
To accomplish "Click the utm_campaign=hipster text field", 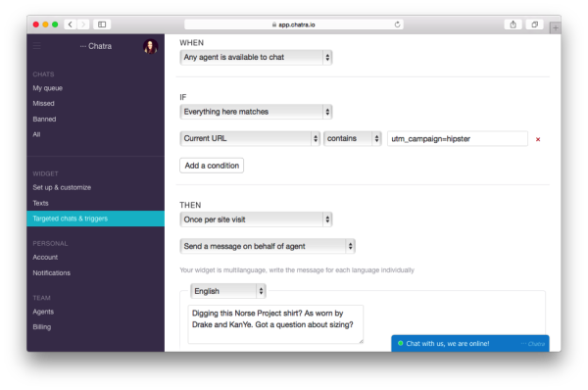I will tap(458, 139).
